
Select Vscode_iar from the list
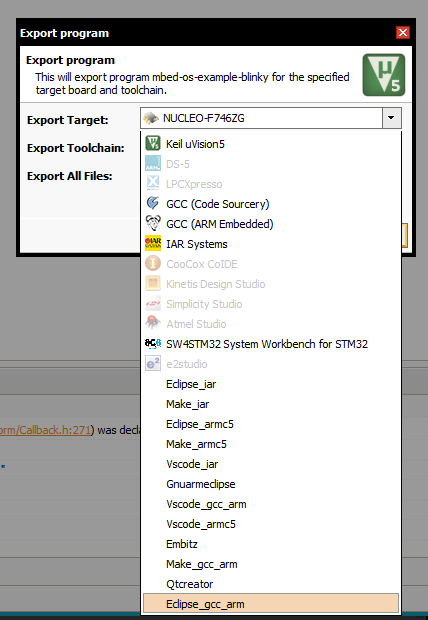coord(271,464)
